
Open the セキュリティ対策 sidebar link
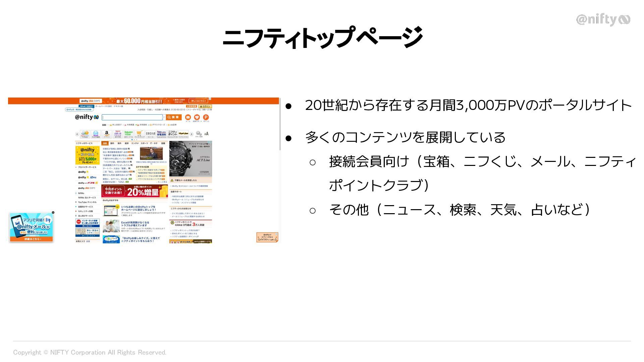pos(86,211)
